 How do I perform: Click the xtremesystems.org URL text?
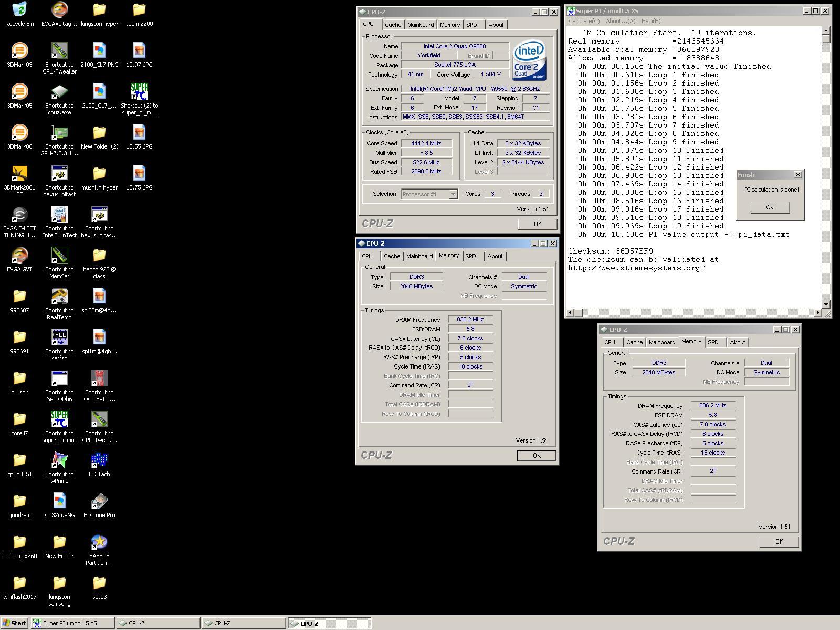tap(636, 268)
